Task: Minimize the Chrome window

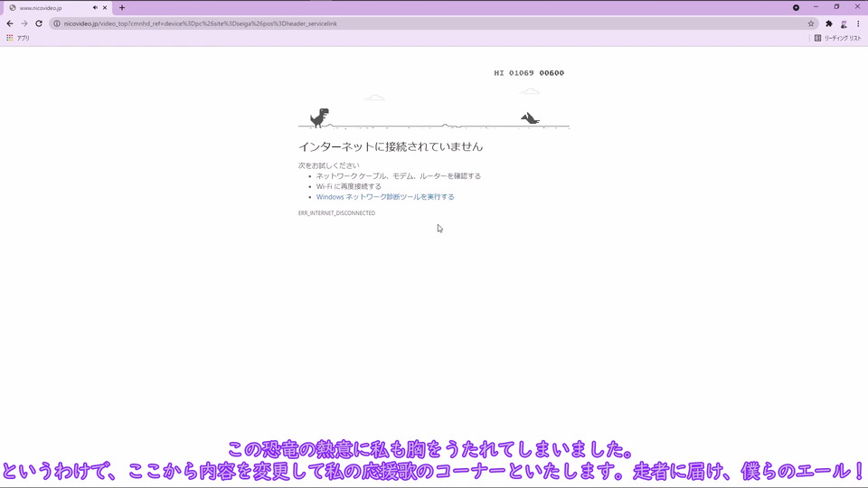Action: pyautogui.click(x=816, y=7)
